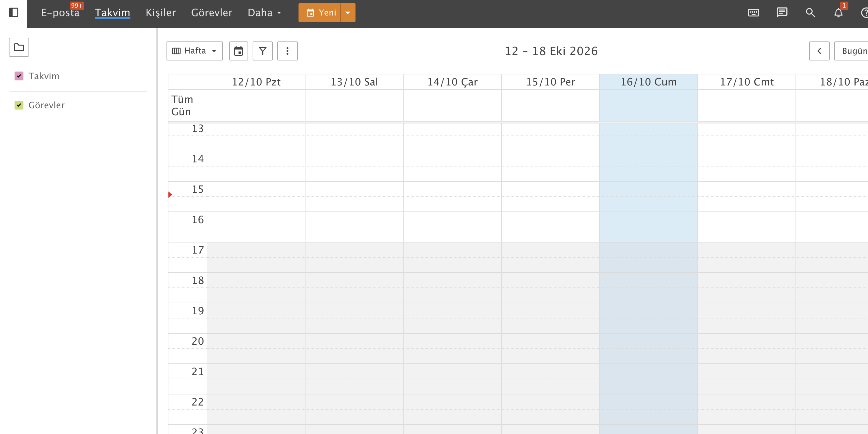Open the three-dot options menu
Image resolution: width=868 pixels, height=434 pixels.
(287, 51)
